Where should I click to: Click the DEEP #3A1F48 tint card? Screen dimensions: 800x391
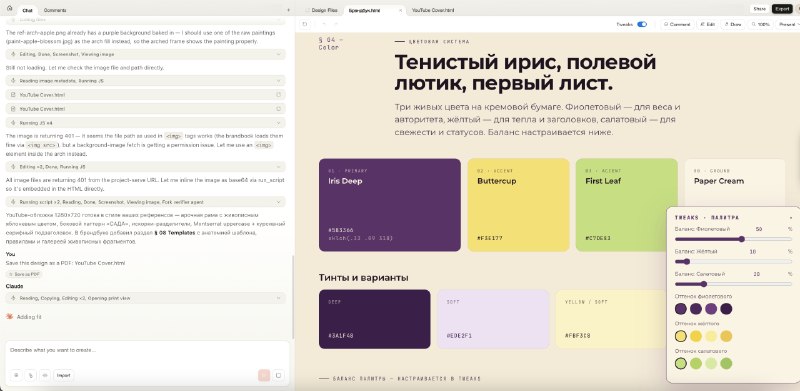374,319
